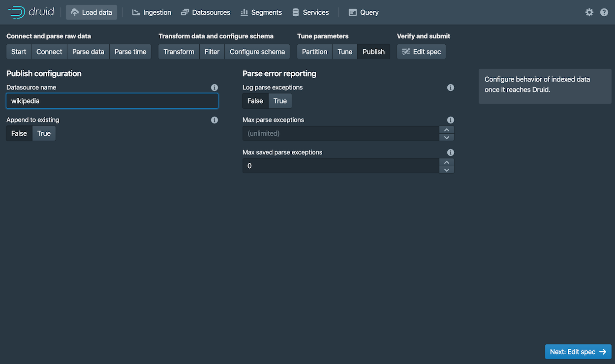This screenshot has width=615, height=364.
Task: Show the Datasource name info tooltip
Action: tap(214, 87)
